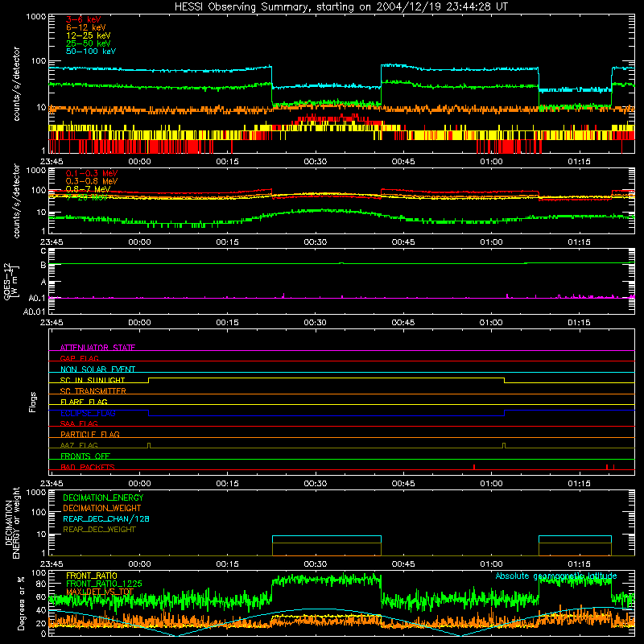This screenshot has height=644, width=644.
Task: Select the yellow FRONT_RATIO legend label
Action: click(92, 576)
